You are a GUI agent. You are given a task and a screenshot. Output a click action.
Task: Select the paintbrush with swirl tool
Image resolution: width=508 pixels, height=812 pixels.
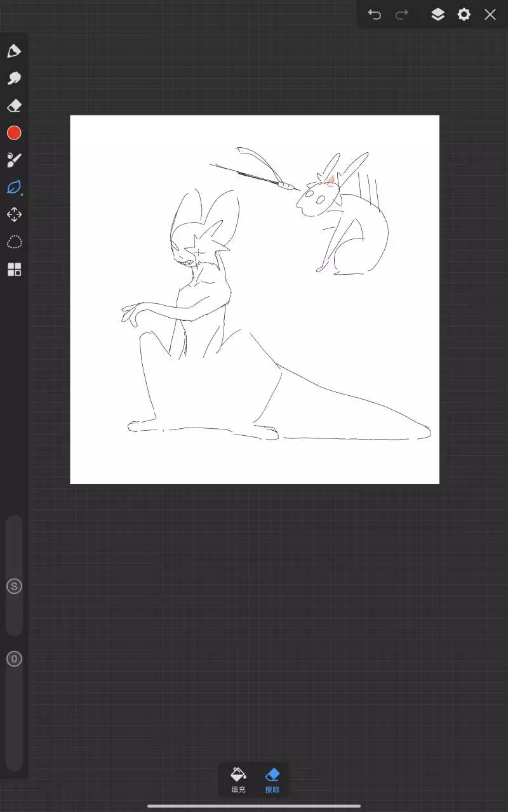coord(14,160)
